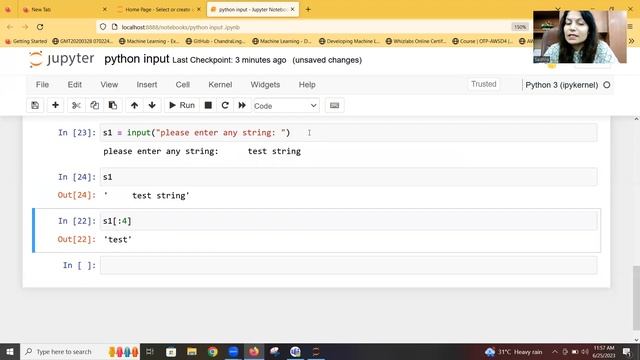Close the python input browser tab

293,9
